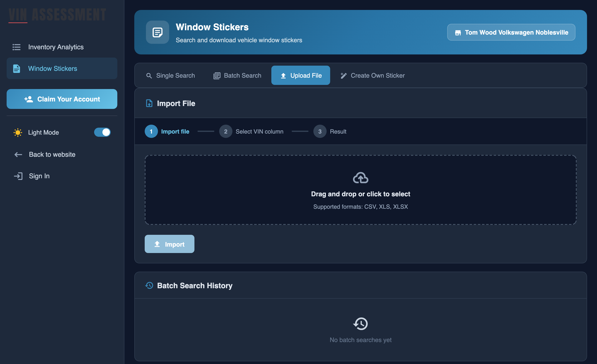The height and width of the screenshot is (364, 597).
Task: Click the drag and drop file upload area
Action: point(360,190)
